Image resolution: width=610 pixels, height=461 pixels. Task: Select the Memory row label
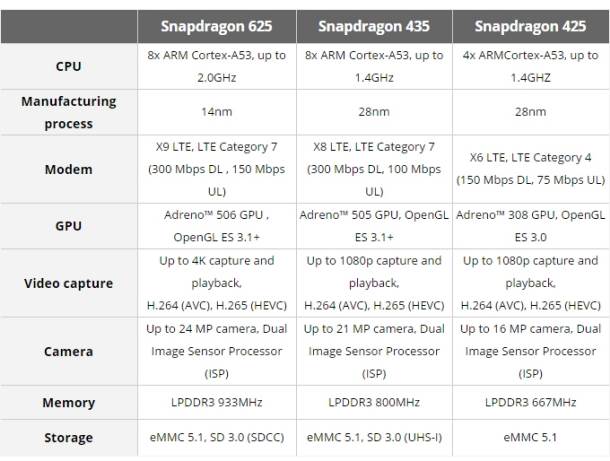68,403
